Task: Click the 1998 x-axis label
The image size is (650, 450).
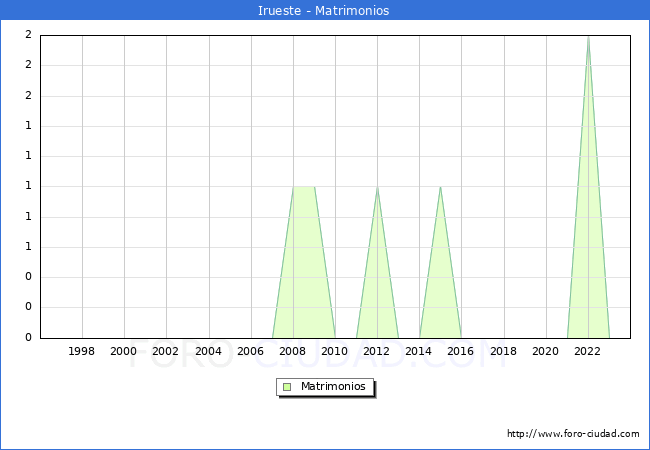Action: [82, 352]
